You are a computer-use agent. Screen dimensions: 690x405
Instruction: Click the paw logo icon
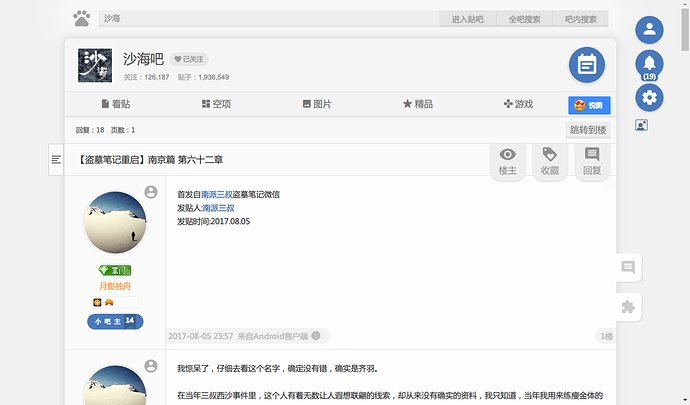coord(82,18)
